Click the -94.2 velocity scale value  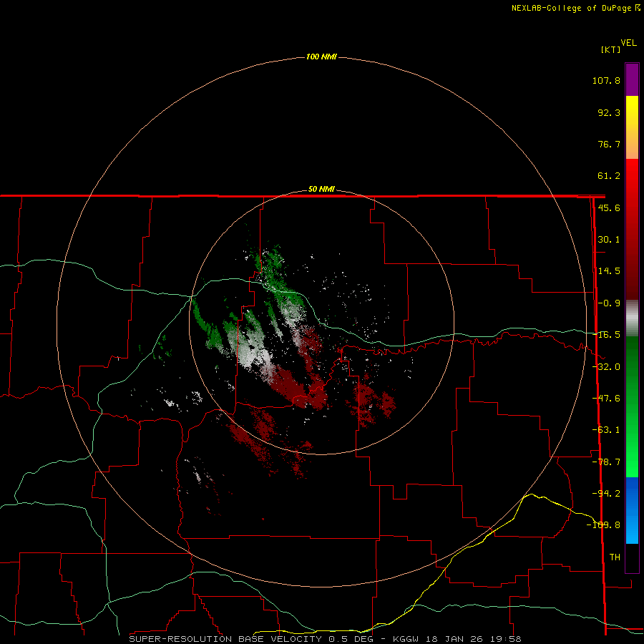click(606, 493)
